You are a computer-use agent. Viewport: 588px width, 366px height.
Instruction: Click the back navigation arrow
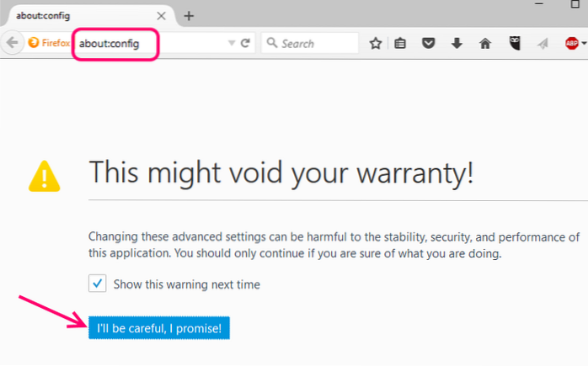(x=12, y=44)
